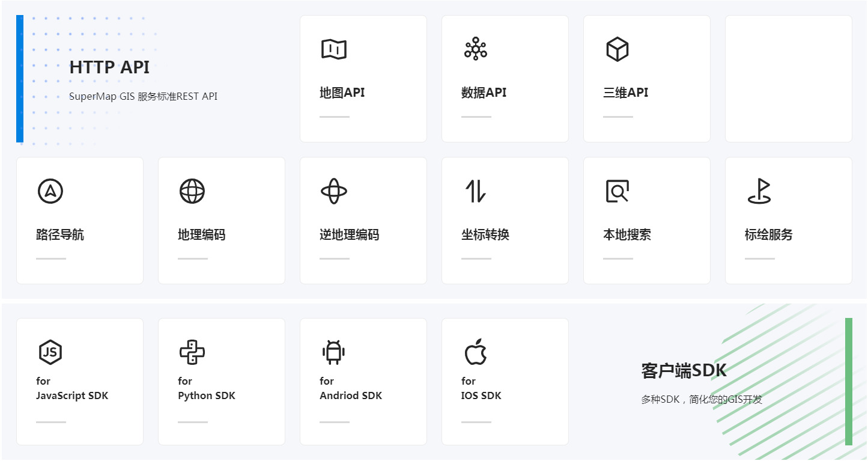Viewport: 868px width, 461px height.
Task: Click the folded map icon for 地图API
Action: (334, 49)
